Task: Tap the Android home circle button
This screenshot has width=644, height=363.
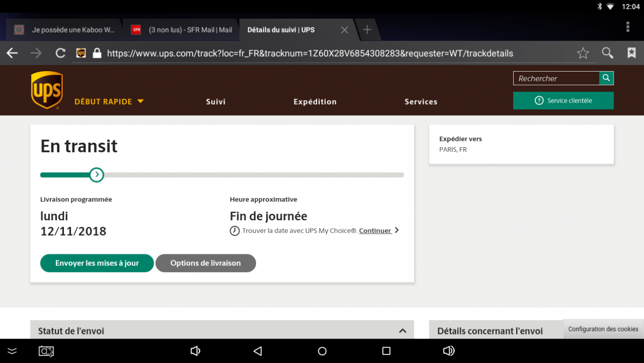Action: [x=322, y=351]
